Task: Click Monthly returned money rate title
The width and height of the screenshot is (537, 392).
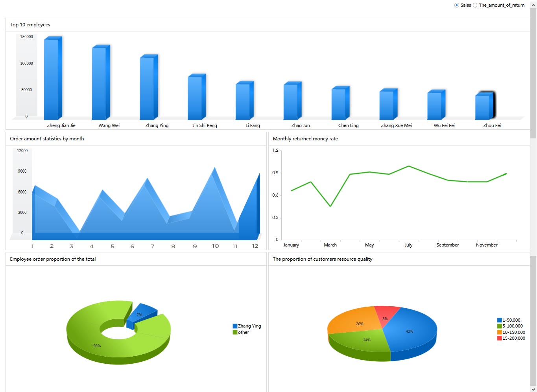Action: pos(305,139)
